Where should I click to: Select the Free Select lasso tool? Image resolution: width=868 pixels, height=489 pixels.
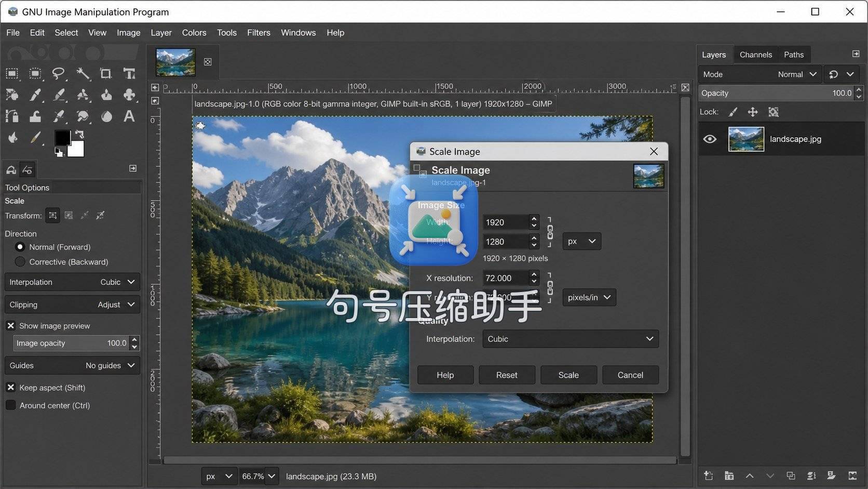[x=59, y=74]
